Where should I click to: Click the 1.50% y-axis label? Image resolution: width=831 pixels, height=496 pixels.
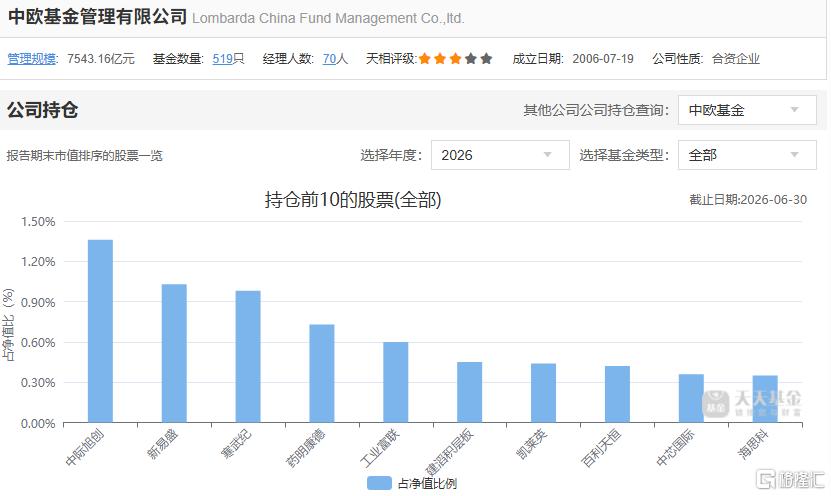(x=38, y=222)
